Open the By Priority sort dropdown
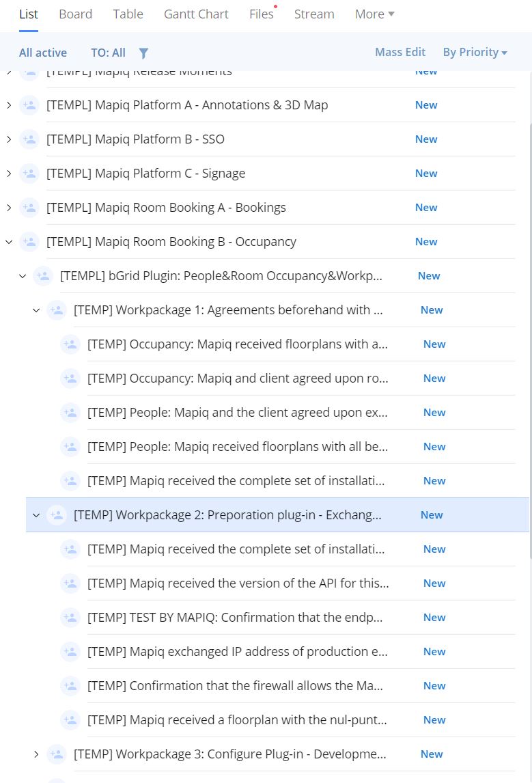 [475, 53]
